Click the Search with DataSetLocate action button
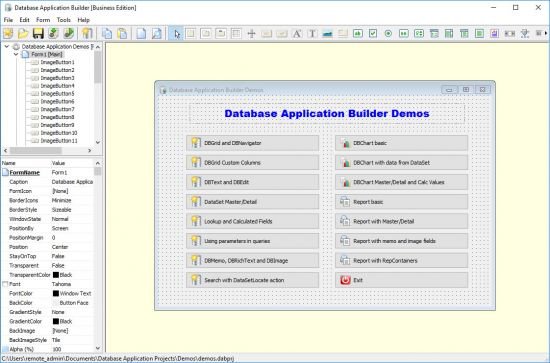The height and width of the screenshot is (363, 550). tap(253, 280)
